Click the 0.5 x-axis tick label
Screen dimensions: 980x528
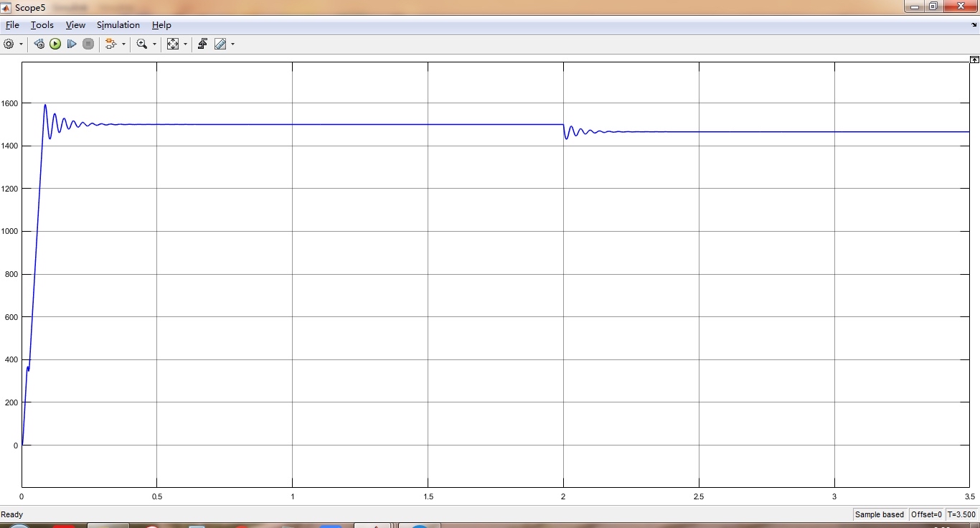157,496
